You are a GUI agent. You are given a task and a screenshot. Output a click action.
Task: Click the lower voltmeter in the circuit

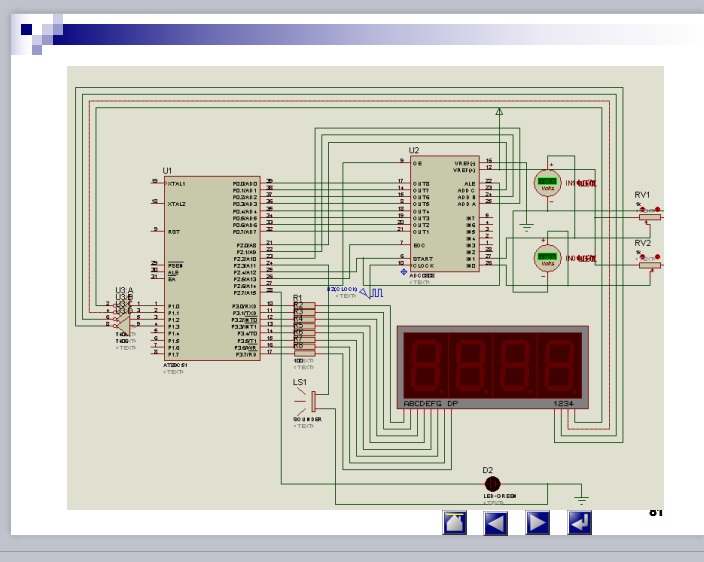click(x=547, y=258)
